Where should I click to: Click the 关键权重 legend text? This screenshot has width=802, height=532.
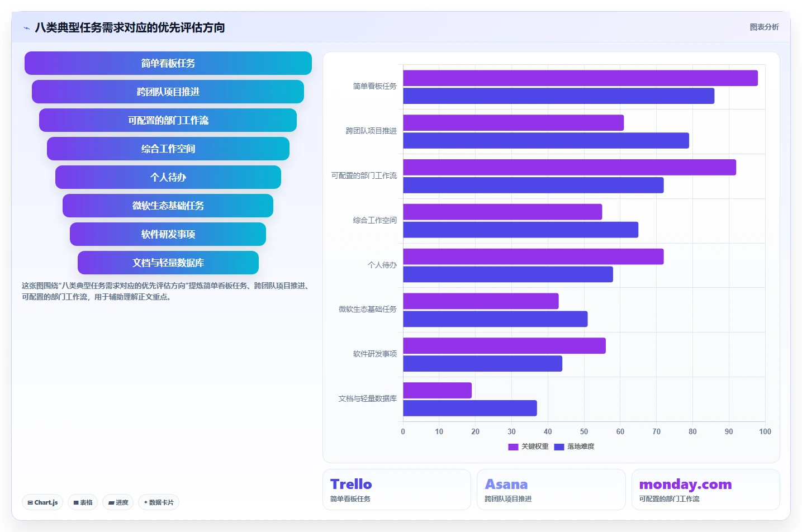(535, 446)
